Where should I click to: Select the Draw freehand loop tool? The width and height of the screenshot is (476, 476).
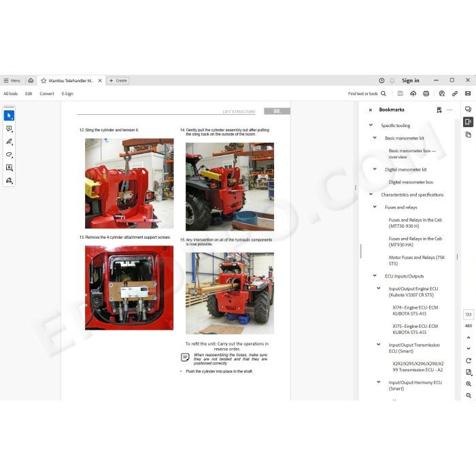[9, 154]
